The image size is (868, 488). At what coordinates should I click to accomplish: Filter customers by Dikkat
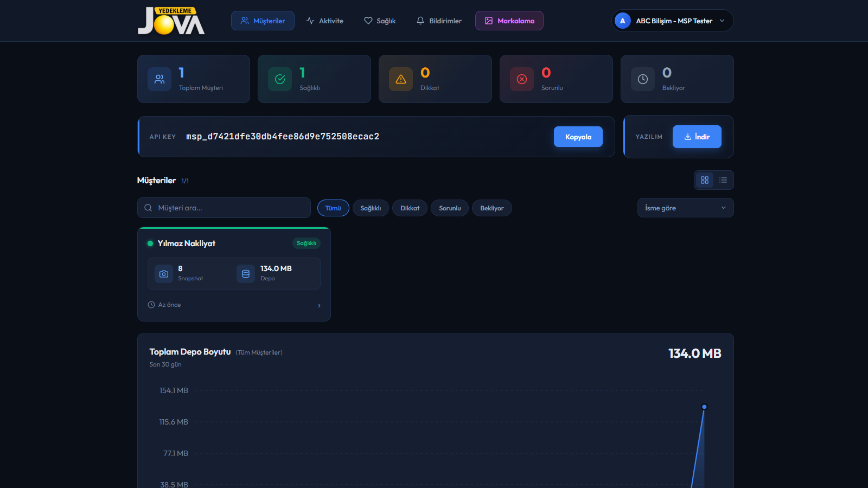[410, 208]
